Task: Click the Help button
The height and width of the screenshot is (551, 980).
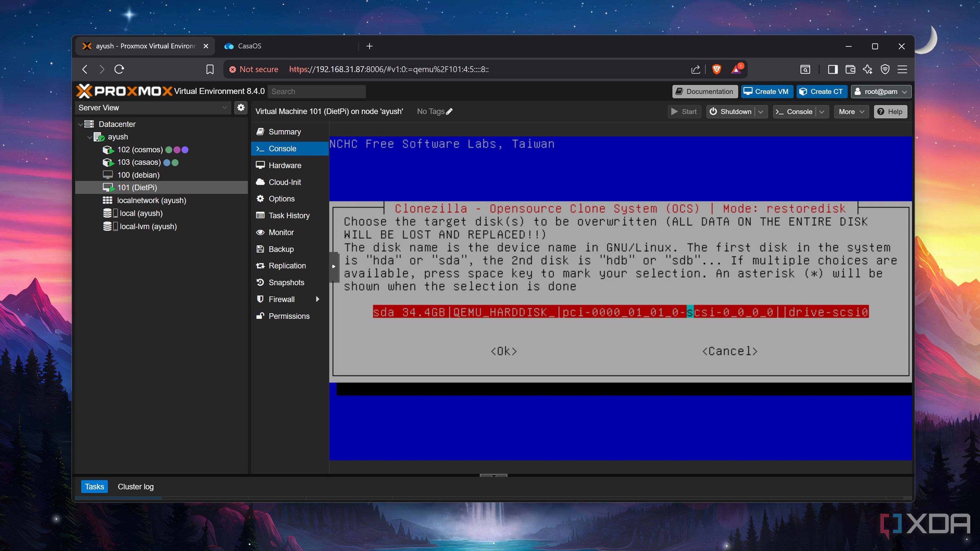Action: (x=890, y=112)
